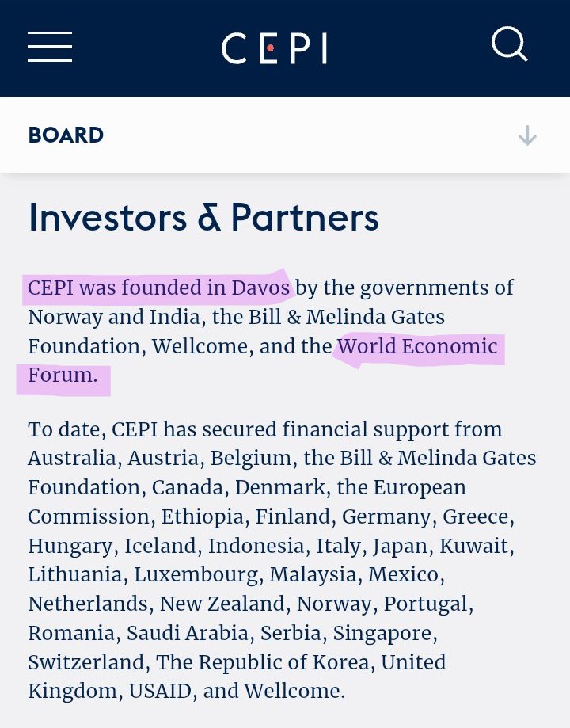570x728 pixels.
Task: Select the BOARD section label
Action: tap(66, 135)
